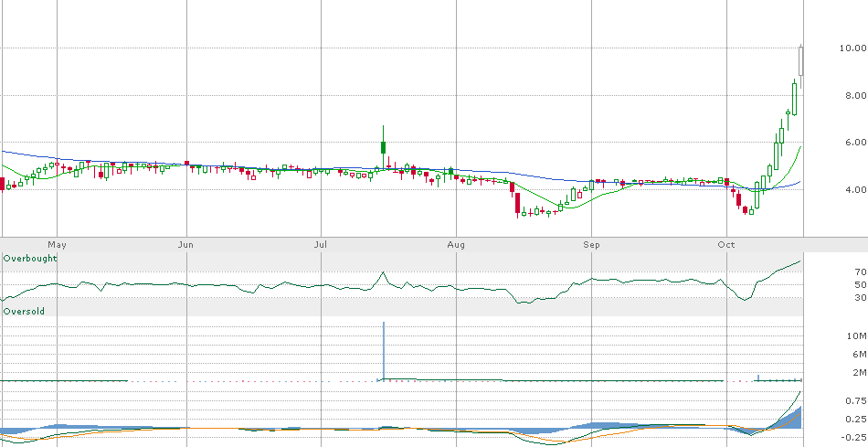Click the Overbought label in the RSI panel
The image size is (868, 447).
pyautogui.click(x=30, y=258)
